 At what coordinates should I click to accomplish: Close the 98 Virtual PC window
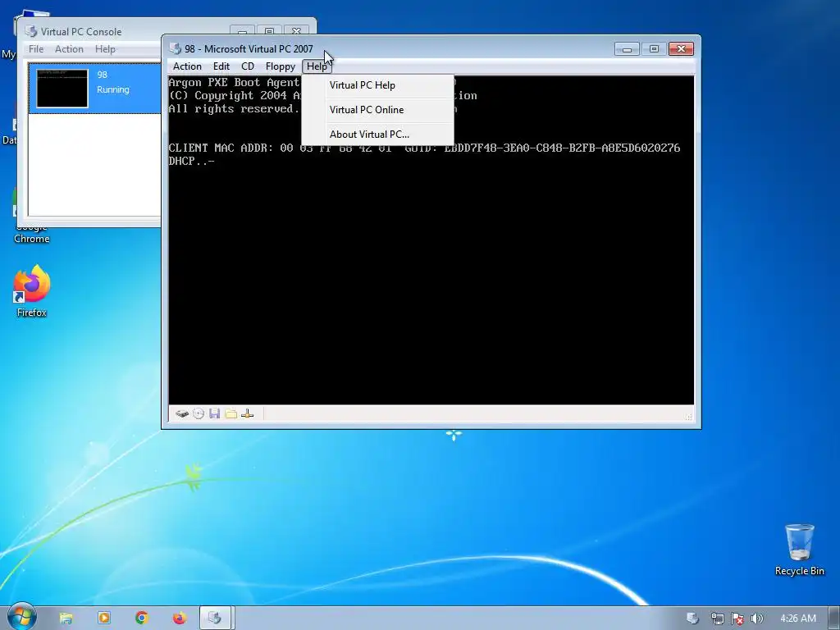[x=681, y=49]
